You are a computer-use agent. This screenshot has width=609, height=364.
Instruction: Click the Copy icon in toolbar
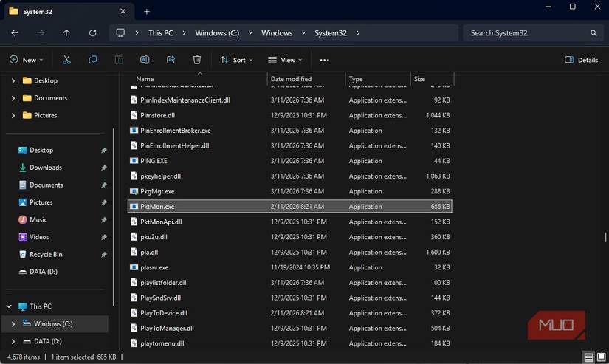pos(92,60)
